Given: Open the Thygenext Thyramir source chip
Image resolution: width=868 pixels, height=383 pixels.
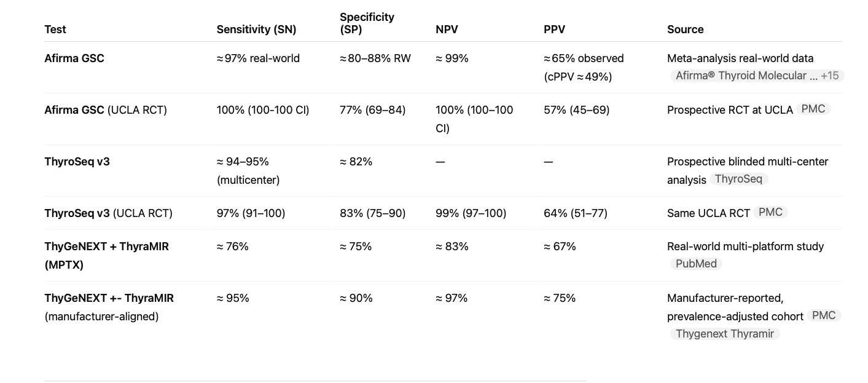Looking at the screenshot, I should point(725,334).
